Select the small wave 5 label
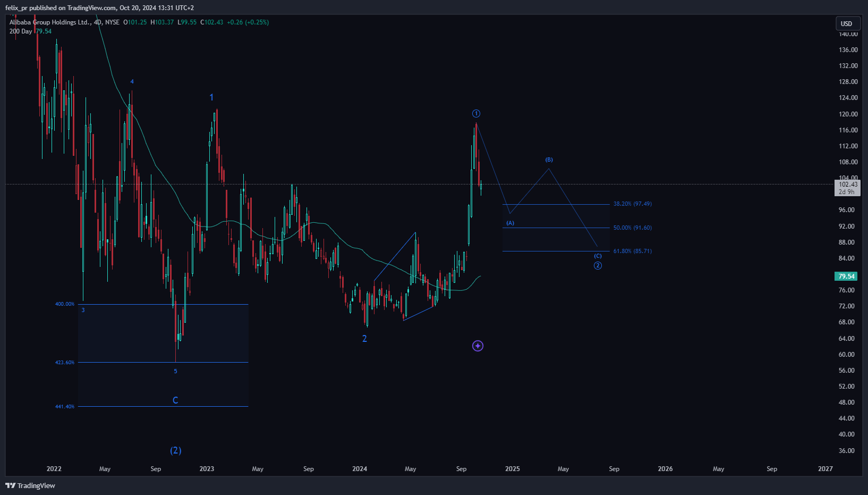Screen dimensions: 868x495 [175, 371]
